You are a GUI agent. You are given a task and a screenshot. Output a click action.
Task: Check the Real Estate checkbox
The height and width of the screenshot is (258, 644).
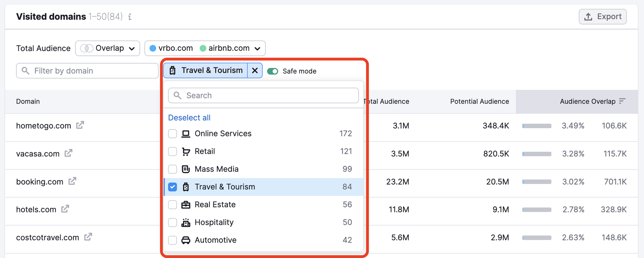tap(172, 205)
